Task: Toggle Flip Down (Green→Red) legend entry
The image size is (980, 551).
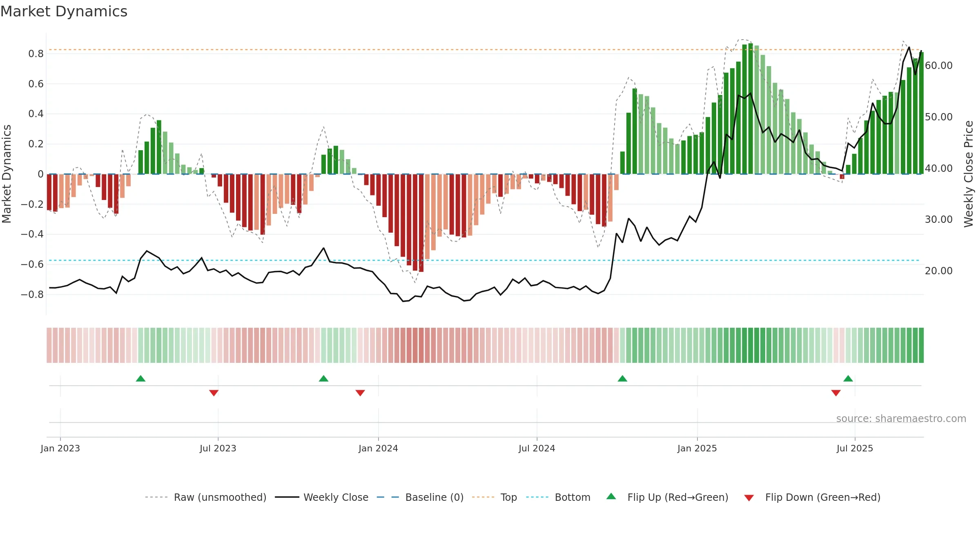Action: [x=812, y=497]
